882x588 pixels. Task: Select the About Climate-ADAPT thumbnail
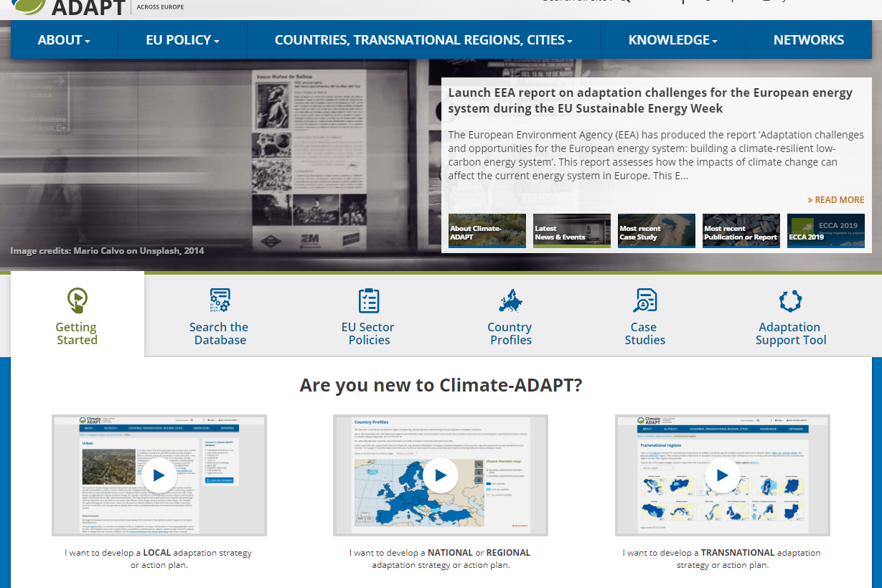[487, 231]
